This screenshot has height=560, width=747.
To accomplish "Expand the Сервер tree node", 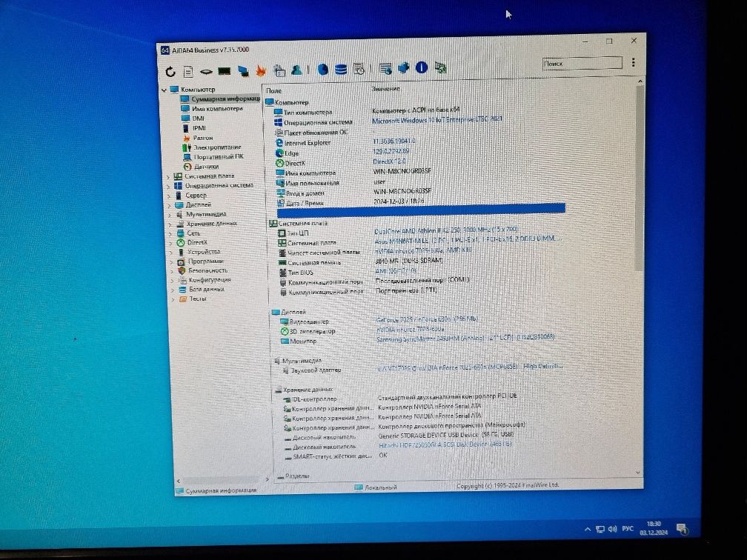I will (x=169, y=196).
